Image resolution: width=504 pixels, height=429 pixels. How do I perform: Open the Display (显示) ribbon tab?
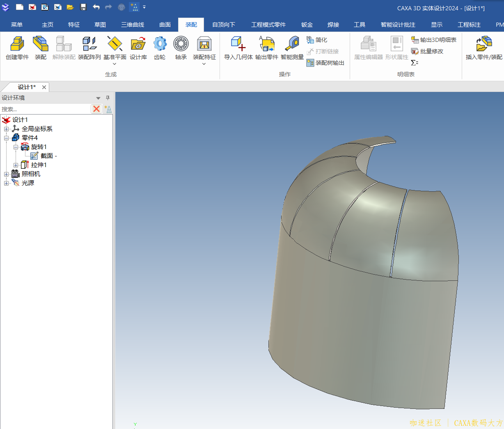click(x=437, y=25)
